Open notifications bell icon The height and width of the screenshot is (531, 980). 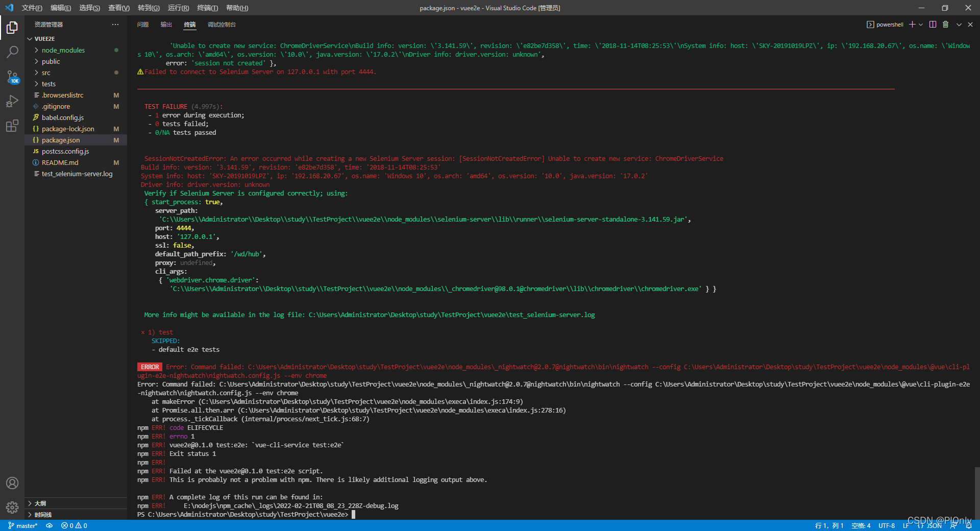click(x=969, y=525)
